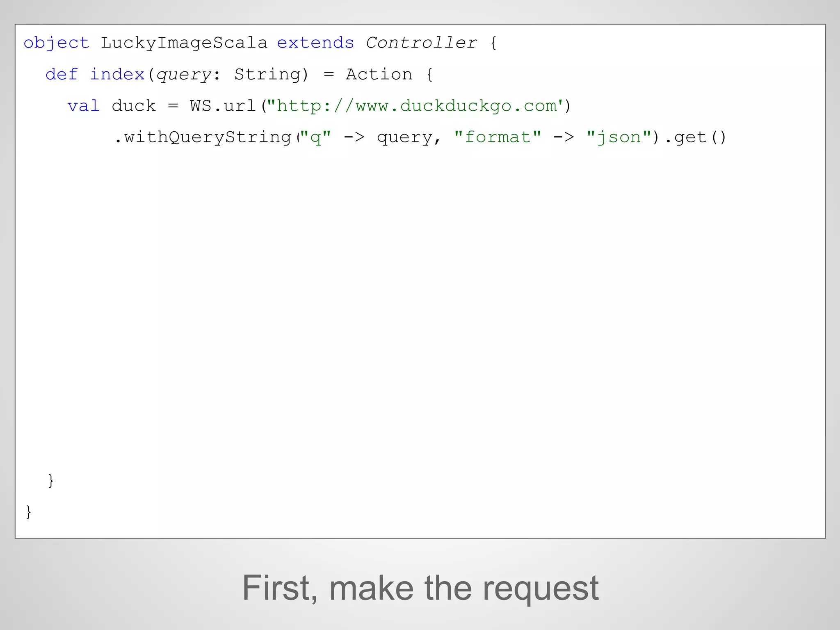Click the '.withQueryString' method call
Screen dimensions: 840x630
tap(203, 137)
